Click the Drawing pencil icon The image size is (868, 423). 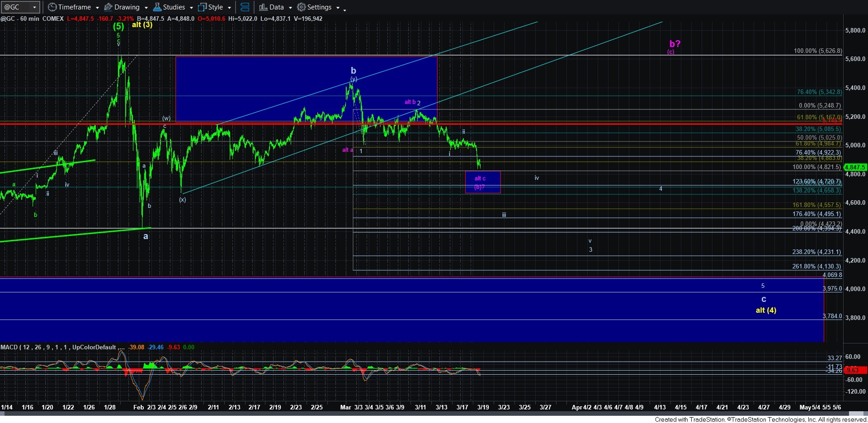[108, 7]
